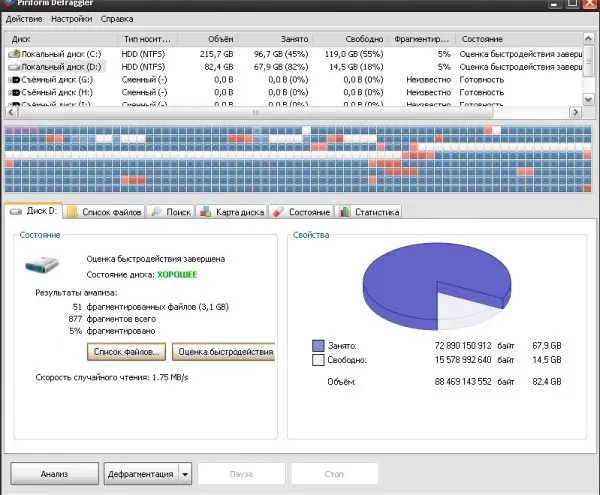Click the 67,9 GB (82%) cell
This screenshot has height=495, width=600.
click(281, 67)
